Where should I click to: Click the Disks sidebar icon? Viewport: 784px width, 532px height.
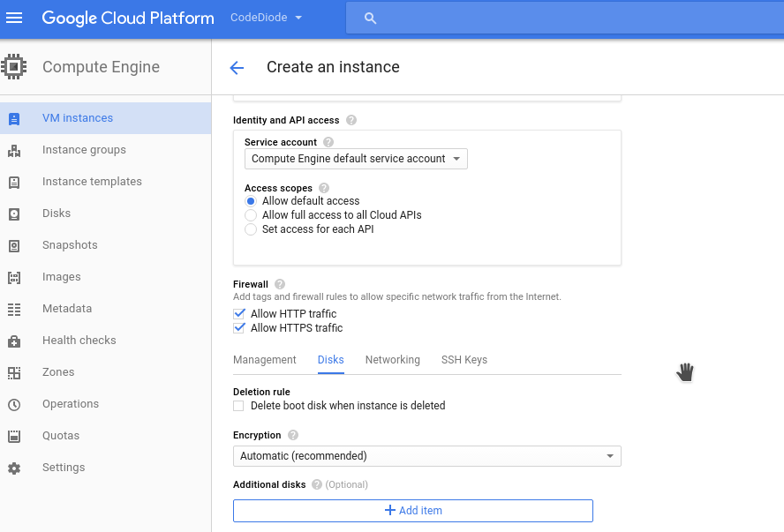[x=14, y=214]
